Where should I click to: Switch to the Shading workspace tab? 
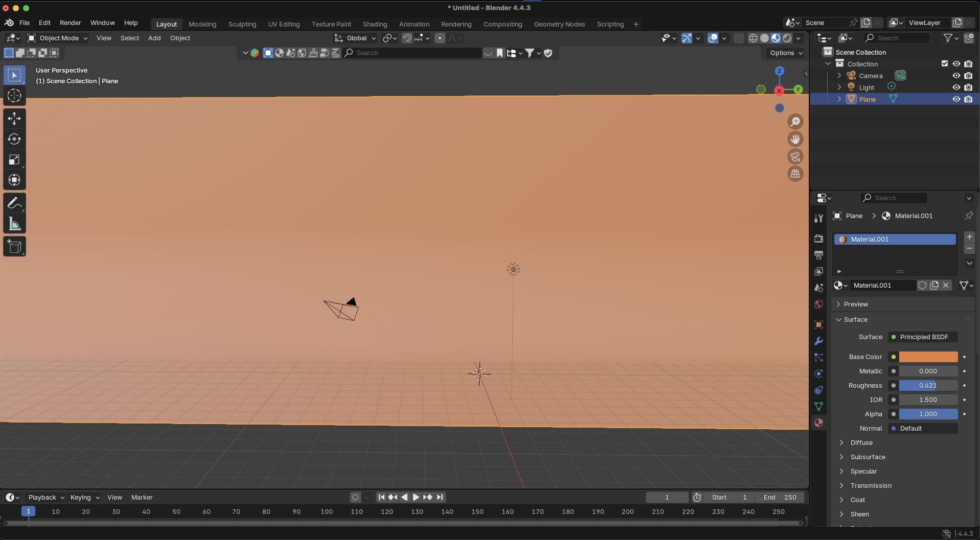pyautogui.click(x=375, y=24)
